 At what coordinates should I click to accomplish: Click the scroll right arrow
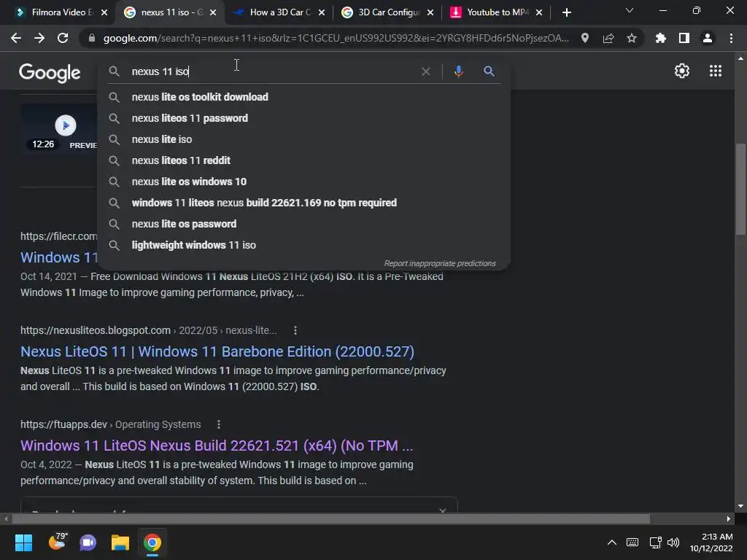click(729, 518)
